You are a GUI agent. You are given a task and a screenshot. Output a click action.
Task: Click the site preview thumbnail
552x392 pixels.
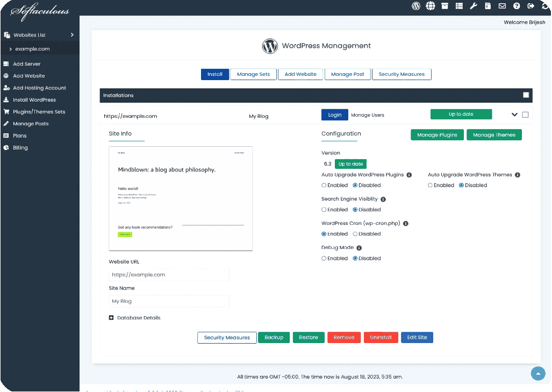pyautogui.click(x=181, y=198)
